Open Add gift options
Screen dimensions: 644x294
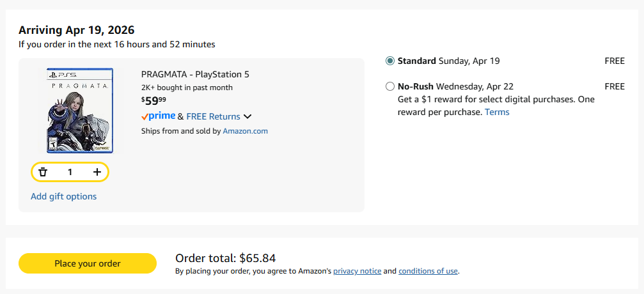[x=63, y=196]
